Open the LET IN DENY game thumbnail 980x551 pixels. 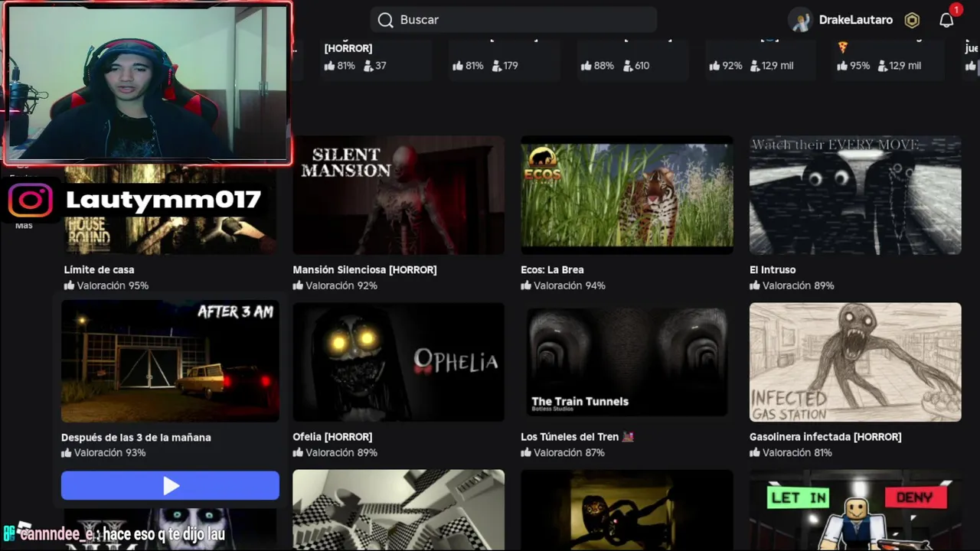[855, 510]
